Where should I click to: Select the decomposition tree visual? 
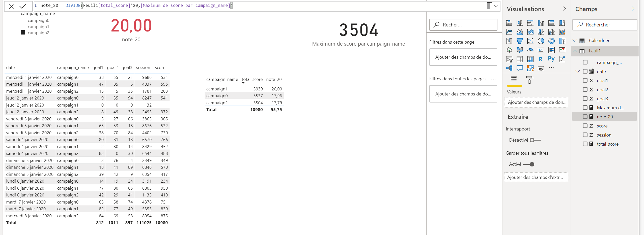[x=509, y=68]
